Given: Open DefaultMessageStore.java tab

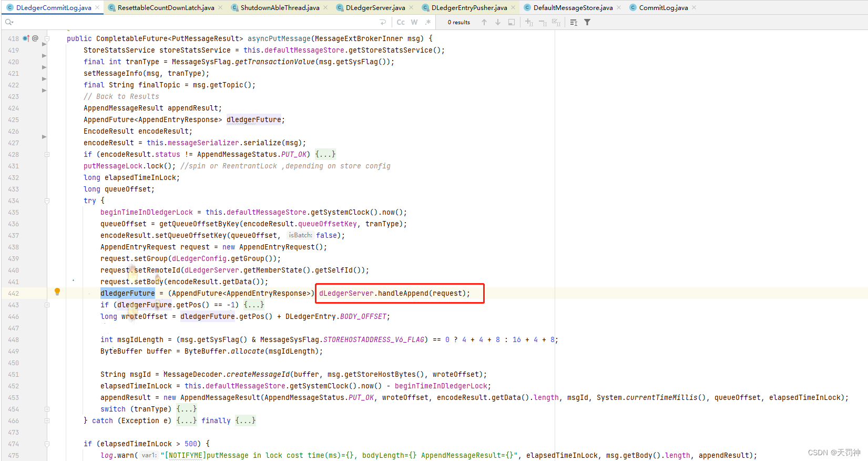Looking at the screenshot, I should 573,7.
